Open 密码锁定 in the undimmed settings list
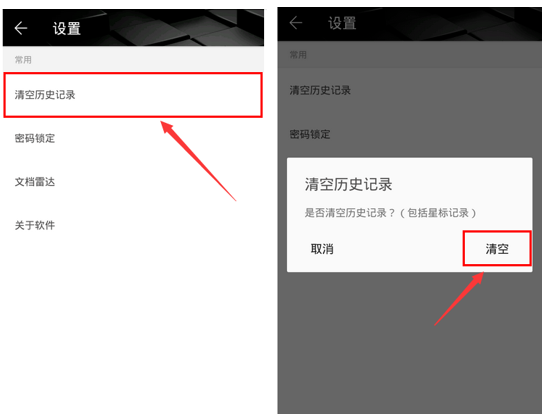Image resolution: width=546 pixels, height=417 pixels. (133, 138)
